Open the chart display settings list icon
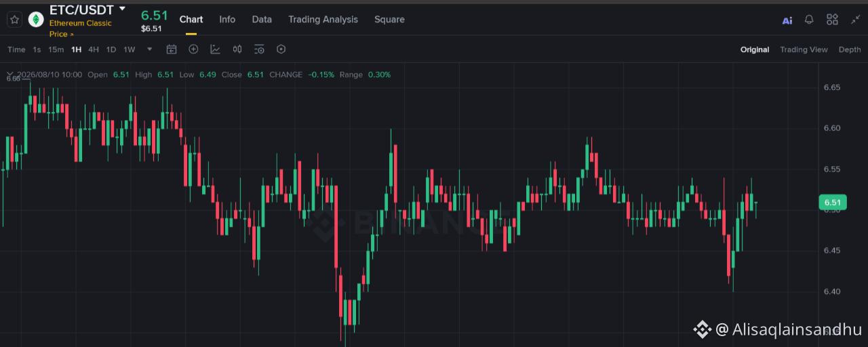The width and height of the screenshot is (868, 347). point(259,49)
